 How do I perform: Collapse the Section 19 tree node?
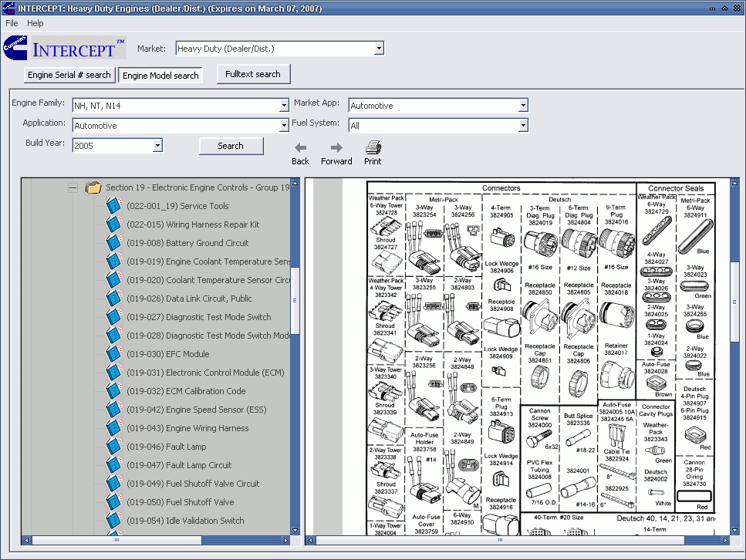(x=73, y=187)
